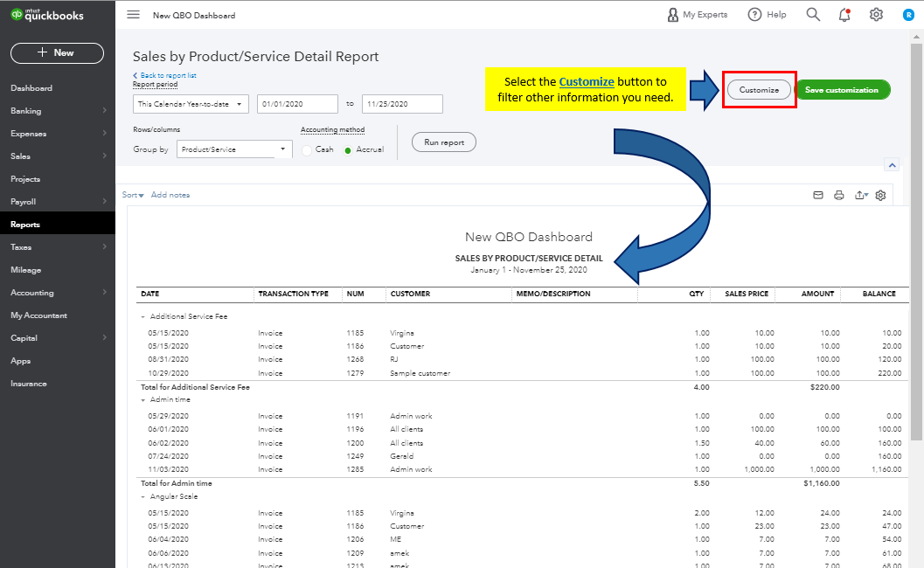Open Projects in the sidebar
The image size is (924, 568).
pos(25,178)
